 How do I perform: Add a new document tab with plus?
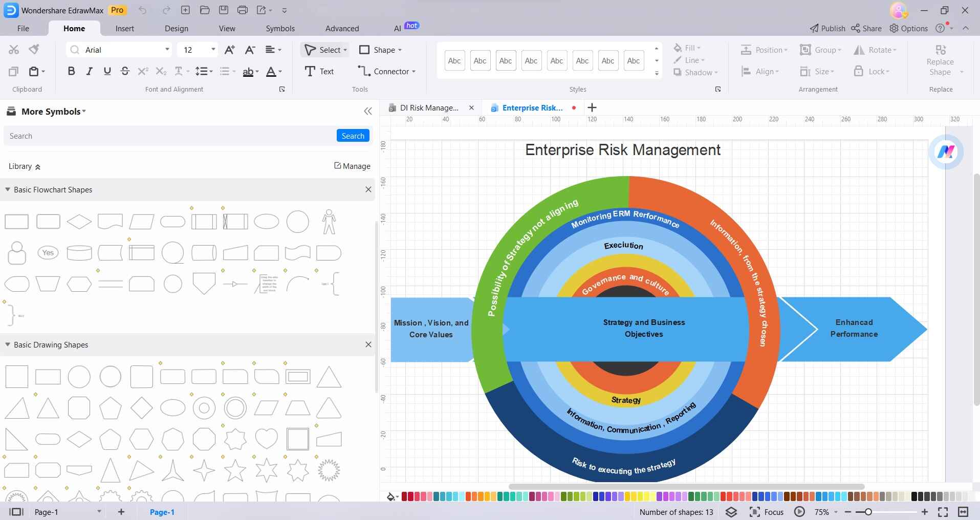(592, 107)
